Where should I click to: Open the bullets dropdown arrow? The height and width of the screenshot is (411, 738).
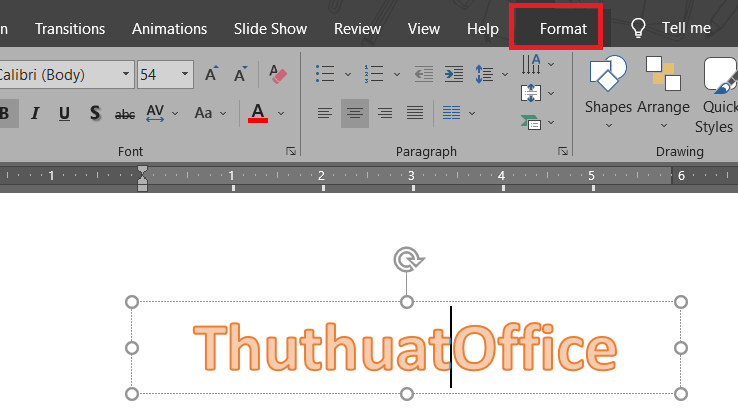(x=348, y=74)
